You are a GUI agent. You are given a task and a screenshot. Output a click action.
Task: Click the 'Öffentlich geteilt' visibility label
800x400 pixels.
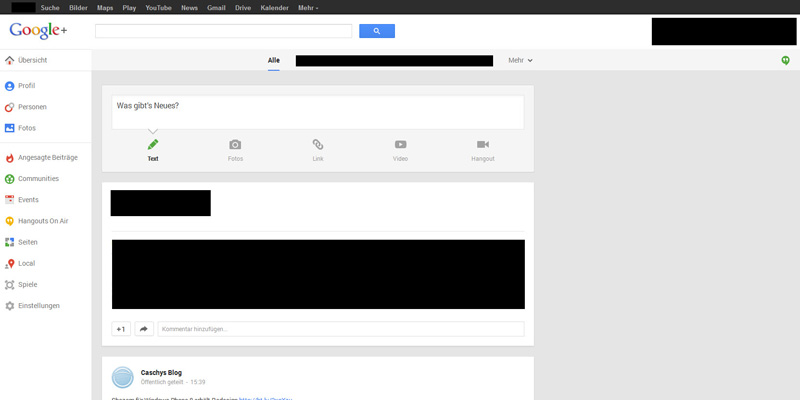[162, 382]
